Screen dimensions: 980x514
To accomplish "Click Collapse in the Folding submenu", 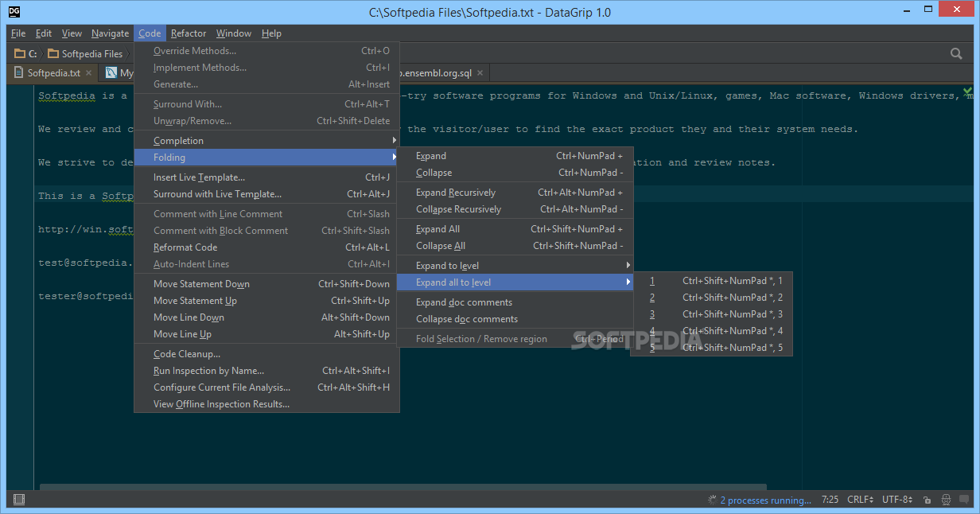I will (515, 173).
